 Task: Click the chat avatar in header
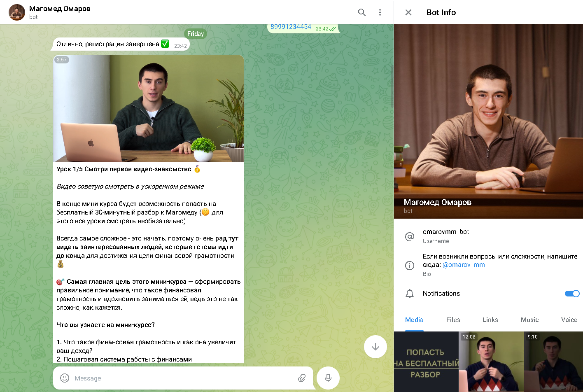tap(17, 12)
